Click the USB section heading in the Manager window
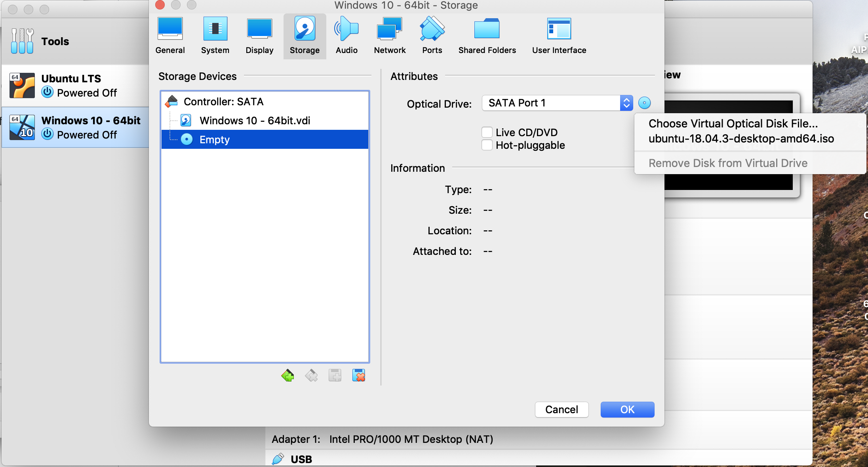Screen dimensions: 868x467 pyautogui.click(x=301, y=459)
